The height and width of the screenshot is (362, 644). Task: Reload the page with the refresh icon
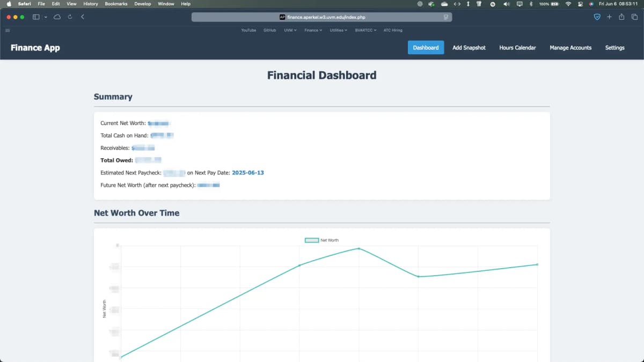click(70, 17)
